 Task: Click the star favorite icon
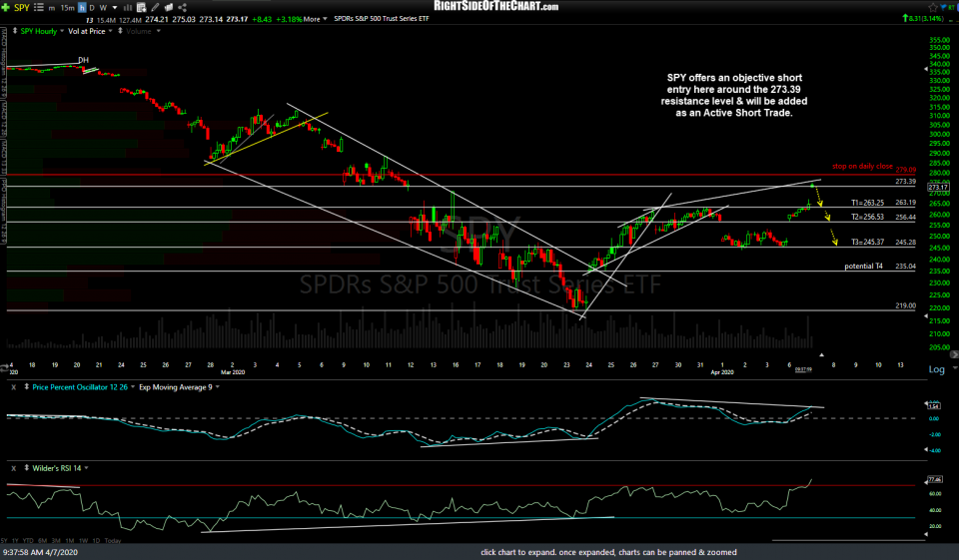933,7
